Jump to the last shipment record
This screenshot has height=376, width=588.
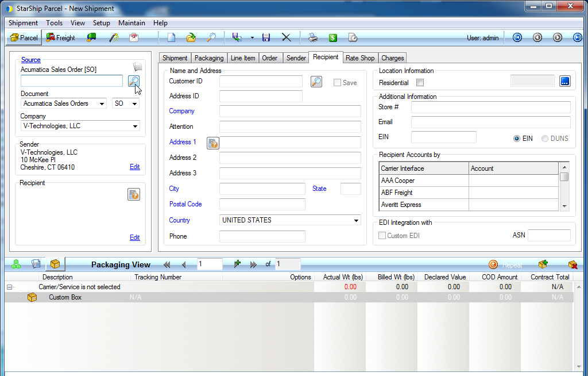578,37
